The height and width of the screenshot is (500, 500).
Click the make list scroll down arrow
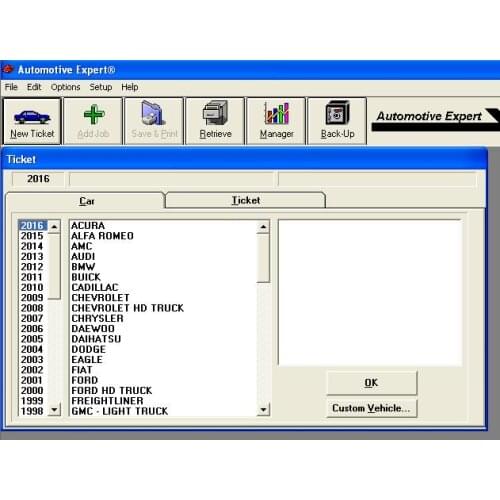[263, 409]
